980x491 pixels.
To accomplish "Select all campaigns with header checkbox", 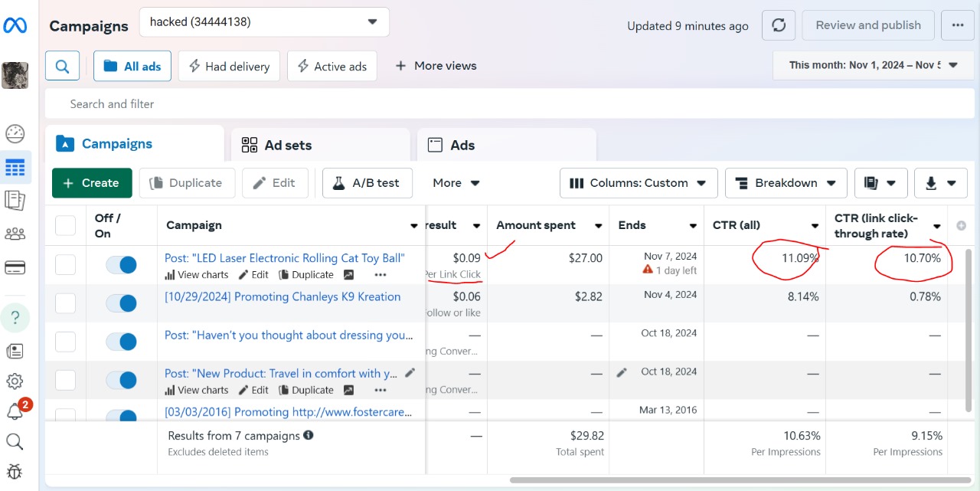I will 66,225.
